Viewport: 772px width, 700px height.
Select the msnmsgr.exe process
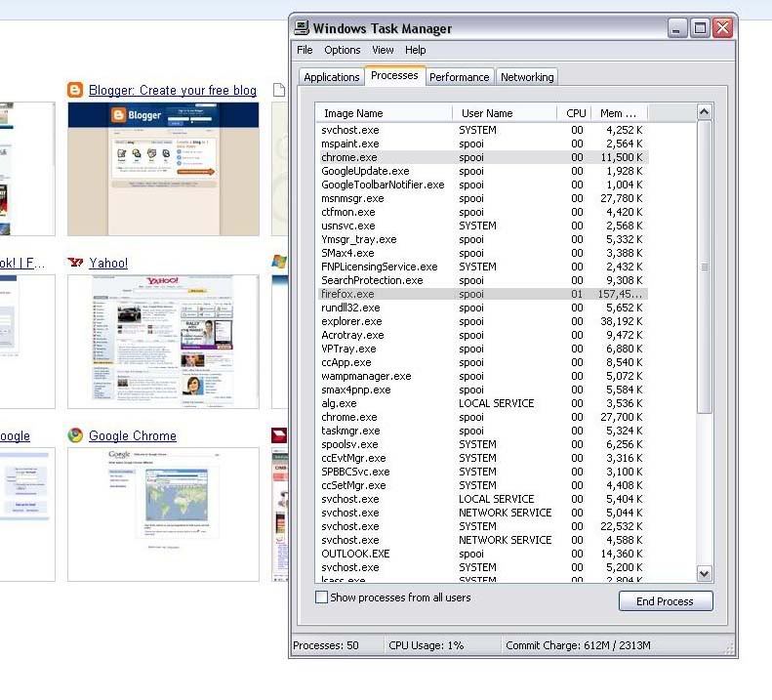482,198
